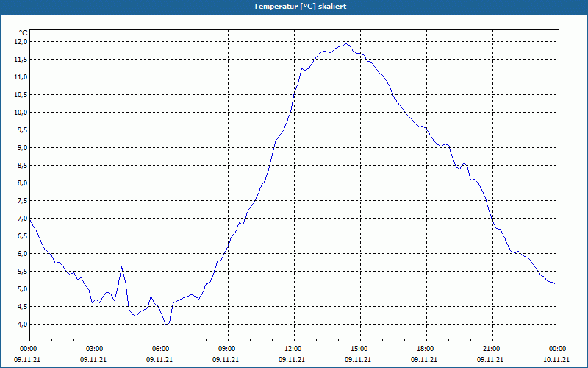
Task: Click the 9,5 y-axis label
Action: [23, 130]
